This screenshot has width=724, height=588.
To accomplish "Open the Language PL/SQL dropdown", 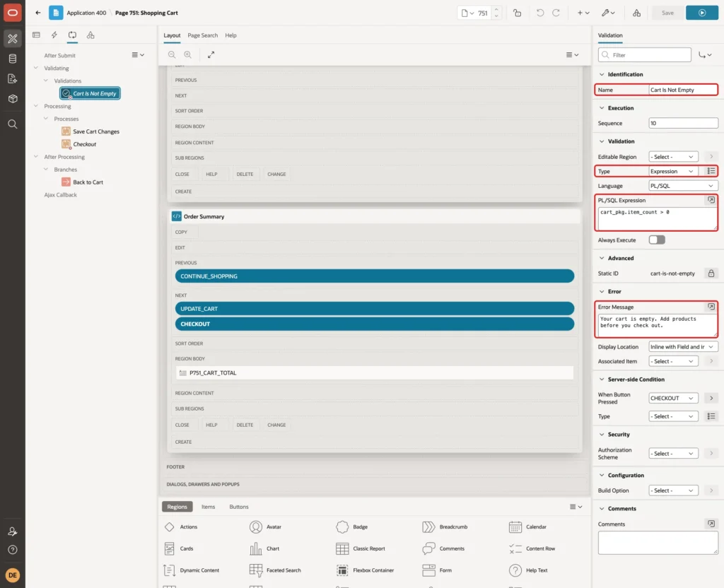I will (684, 186).
